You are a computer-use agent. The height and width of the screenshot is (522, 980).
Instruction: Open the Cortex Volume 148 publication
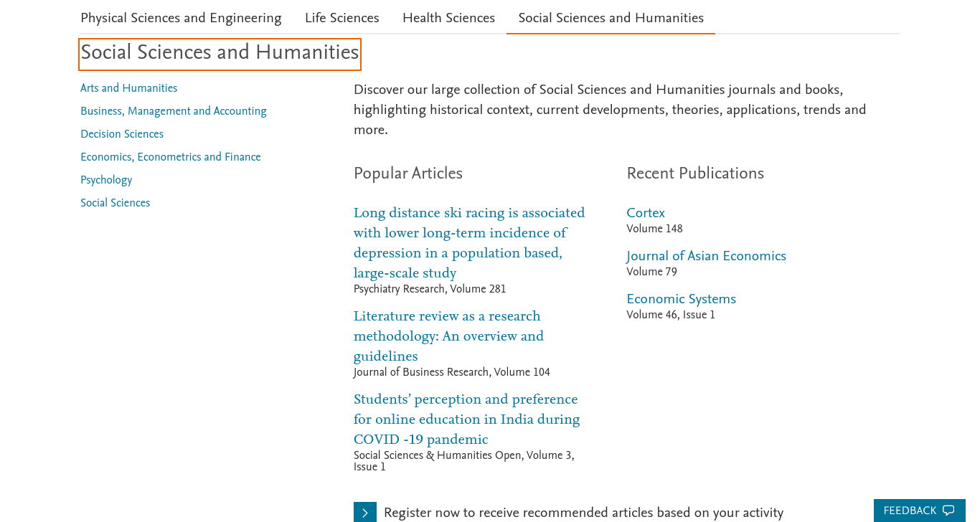[646, 213]
